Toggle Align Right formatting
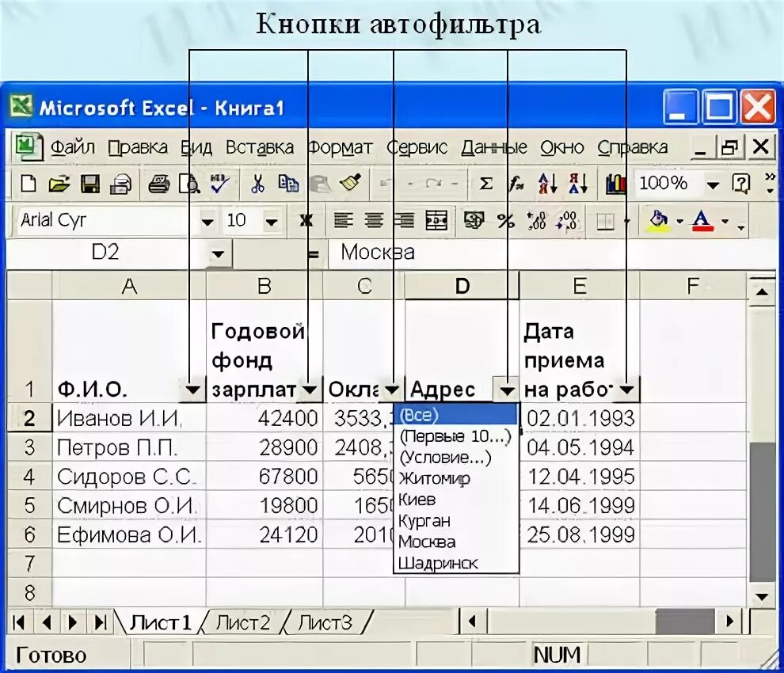784x673 pixels. tap(405, 220)
